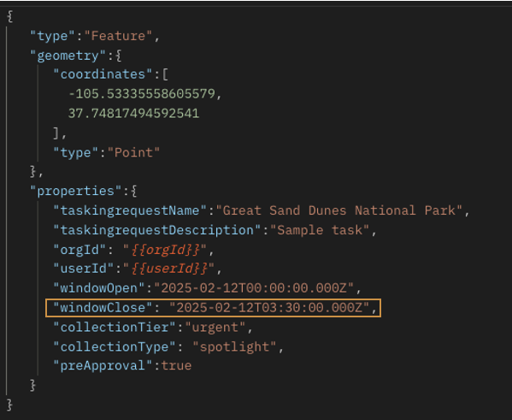Viewport: 512px width, 420px height.
Task: Click the opening brace after "geometry"
Action: click(x=118, y=56)
